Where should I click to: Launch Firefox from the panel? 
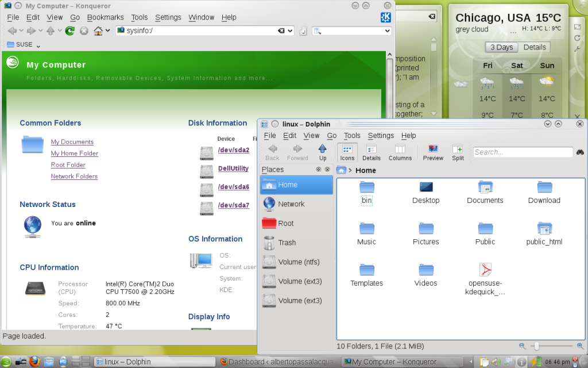34,362
